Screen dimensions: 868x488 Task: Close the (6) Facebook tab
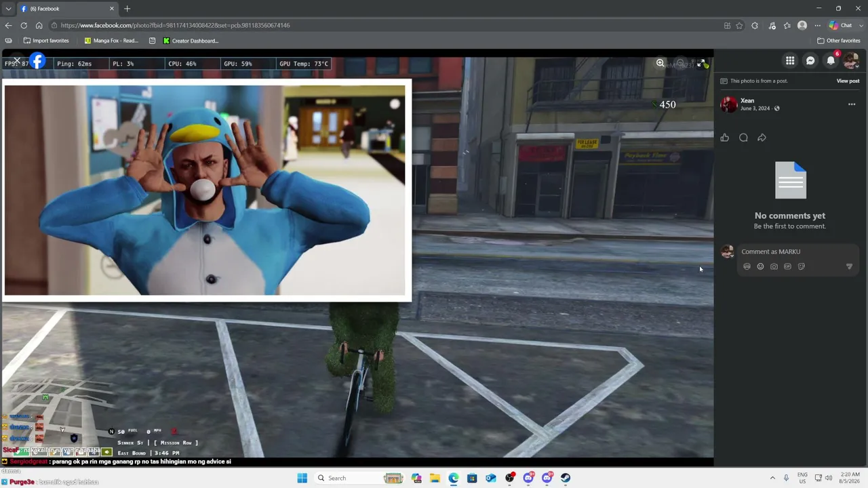pos(112,9)
